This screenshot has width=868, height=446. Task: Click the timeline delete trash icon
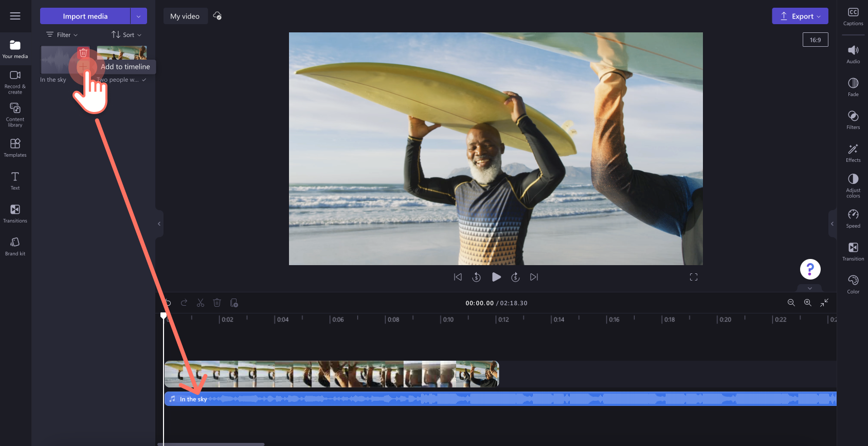217,303
